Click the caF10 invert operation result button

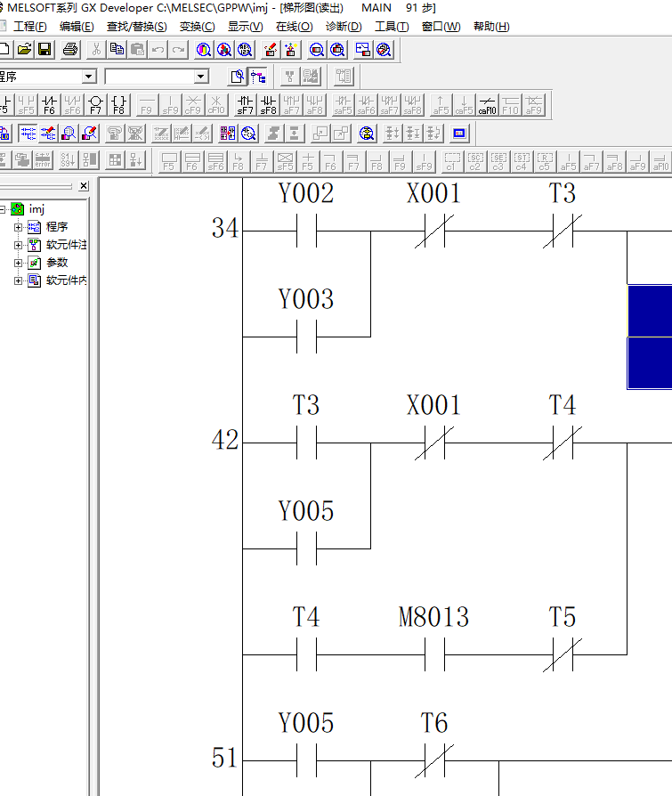487,104
